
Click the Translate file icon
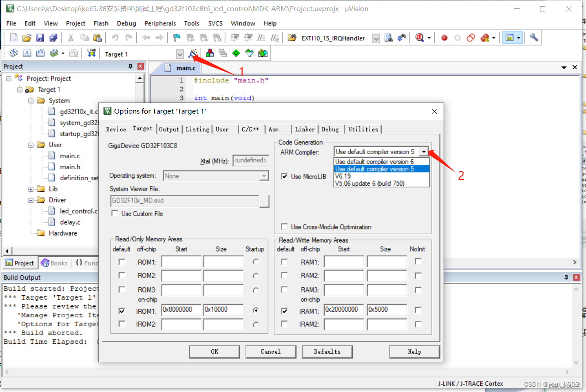pyautogui.click(x=14, y=53)
